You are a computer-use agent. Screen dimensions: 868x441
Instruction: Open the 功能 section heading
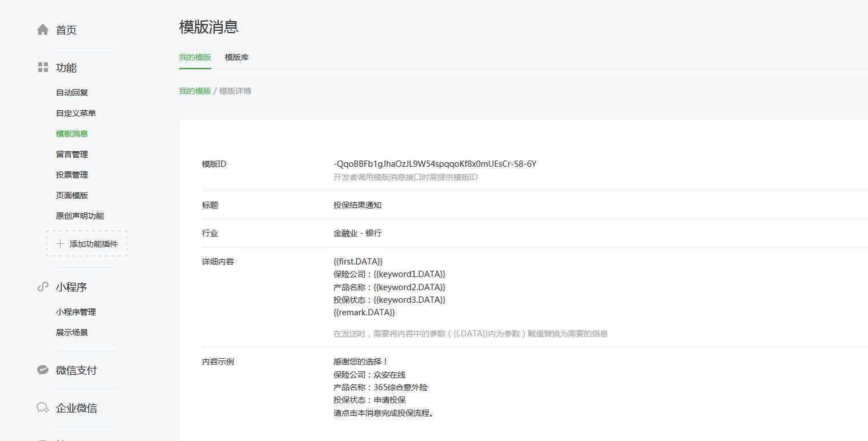[66, 68]
